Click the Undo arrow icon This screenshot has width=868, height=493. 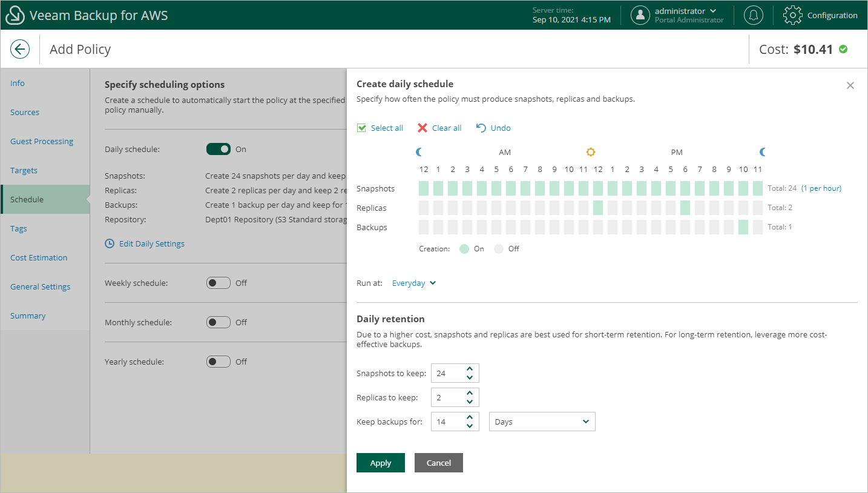point(481,128)
